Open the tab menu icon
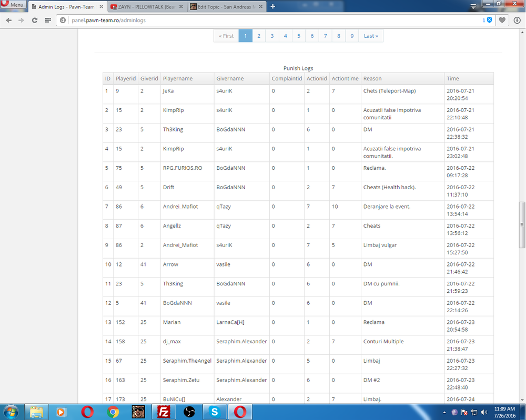The image size is (526, 420). coord(473,6)
